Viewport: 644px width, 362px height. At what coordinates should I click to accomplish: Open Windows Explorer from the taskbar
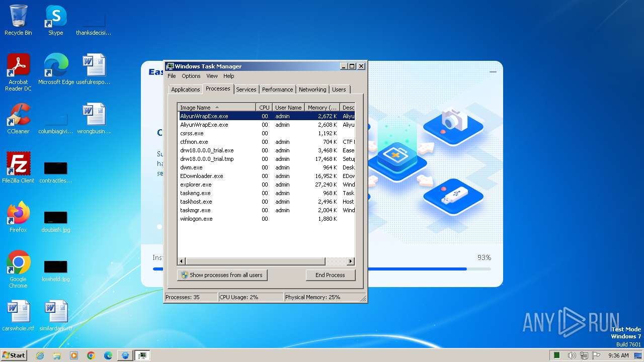(x=57, y=355)
